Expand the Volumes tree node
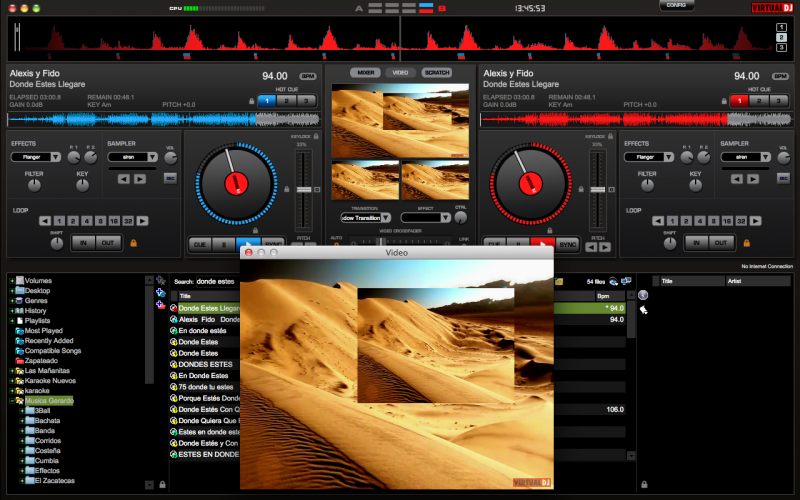This screenshot has height=500, width=800. point(12,281)
